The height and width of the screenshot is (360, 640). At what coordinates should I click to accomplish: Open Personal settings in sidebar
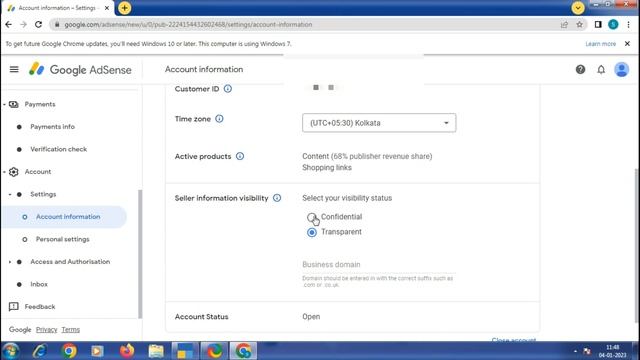pyautogui.click(x=62, y=239)
